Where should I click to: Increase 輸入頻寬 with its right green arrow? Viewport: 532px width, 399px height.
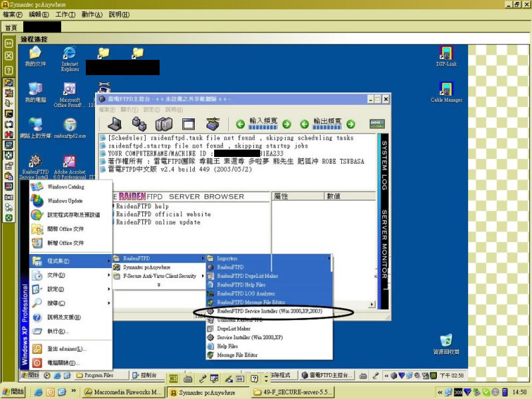click(x=287, y=124)
